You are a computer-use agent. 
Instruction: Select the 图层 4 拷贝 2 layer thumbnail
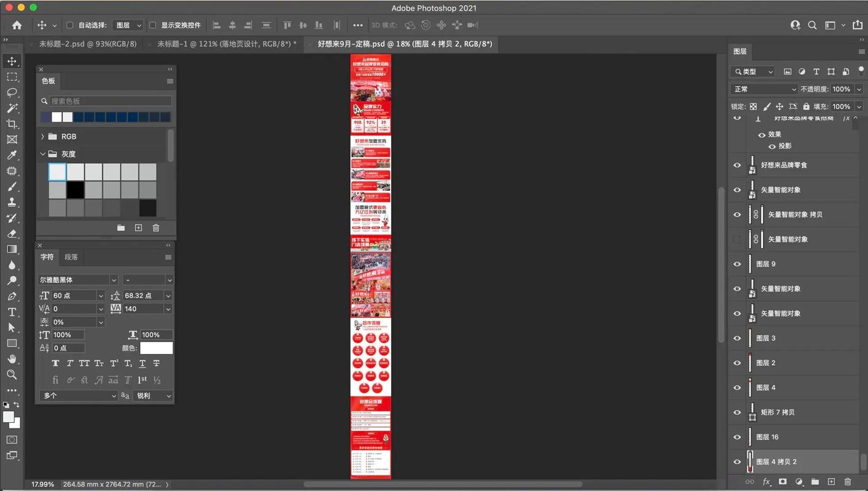click(750, 462)
